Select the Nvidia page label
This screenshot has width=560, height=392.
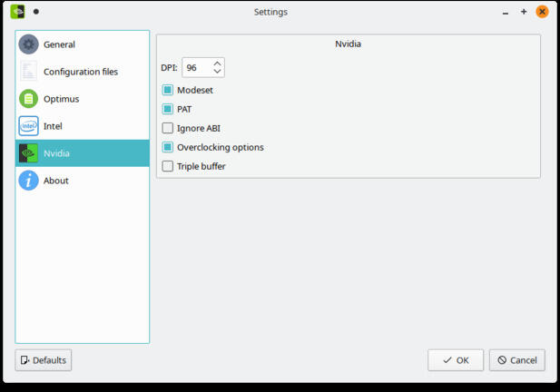coord(56,153)
